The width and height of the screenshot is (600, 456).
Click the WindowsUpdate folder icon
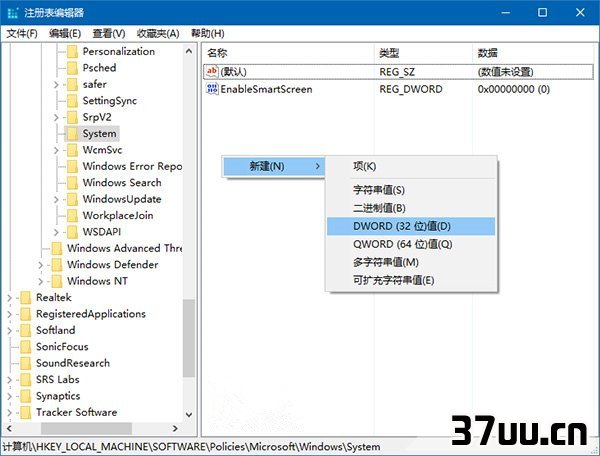tap(72, 199)
